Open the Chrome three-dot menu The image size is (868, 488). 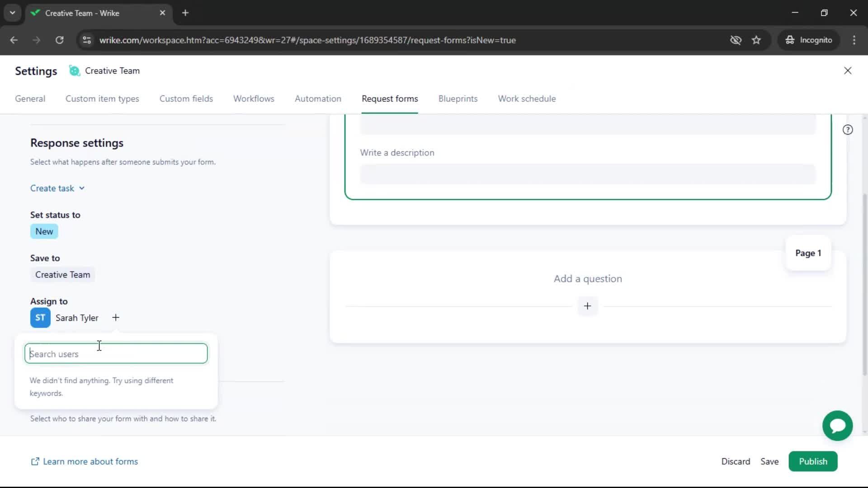click(x=854, y=40)
